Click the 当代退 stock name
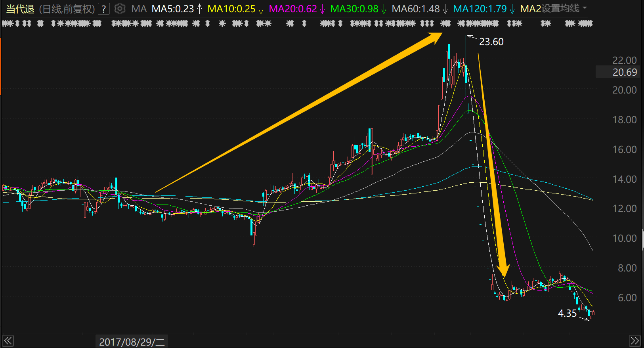Screen dimensions: 644x348 click(20, 9)
